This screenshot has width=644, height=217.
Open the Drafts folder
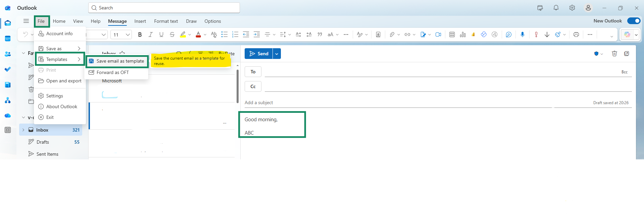pos(51,142)
